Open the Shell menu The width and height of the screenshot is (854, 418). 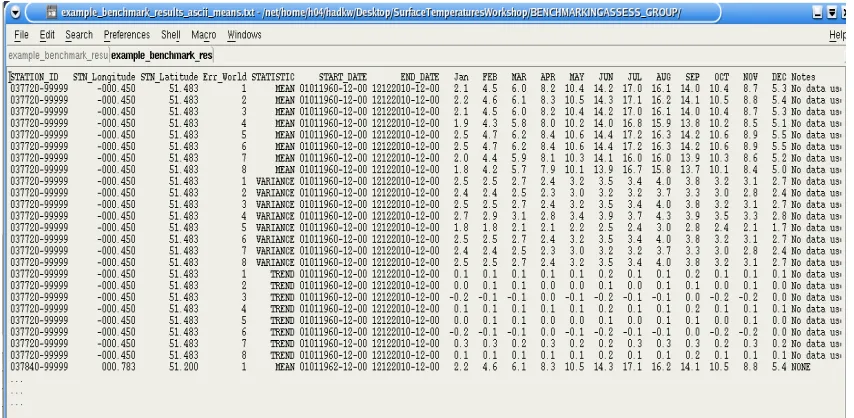click(x=170, y=35)
